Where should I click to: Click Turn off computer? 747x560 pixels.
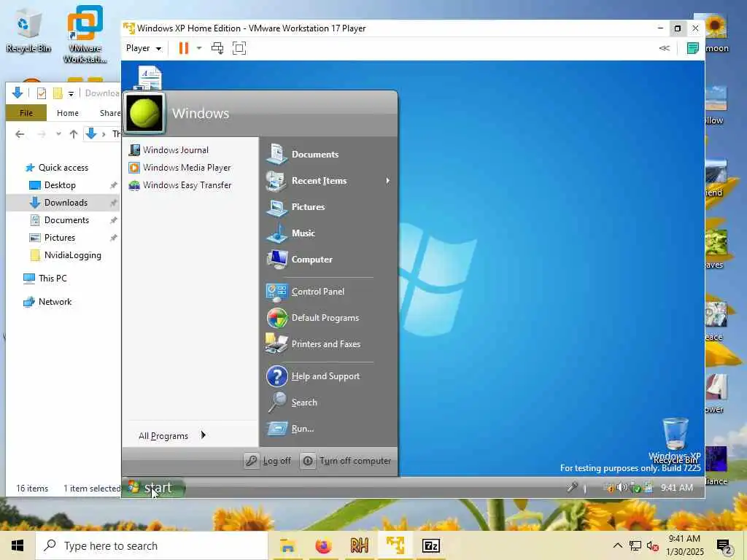pos(347,461)
